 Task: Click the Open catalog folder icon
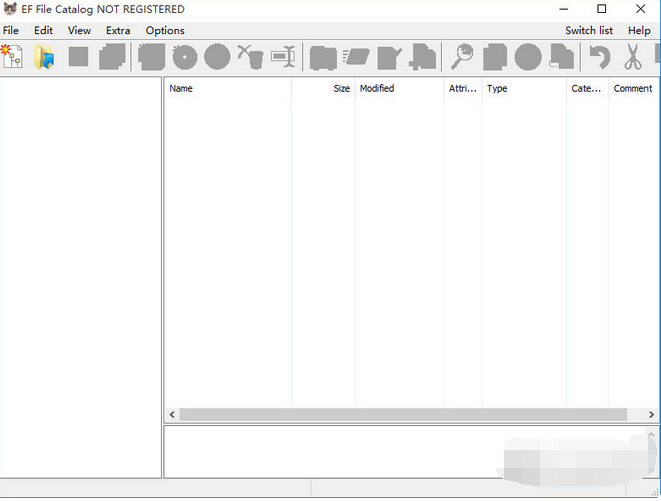point(45,57)
